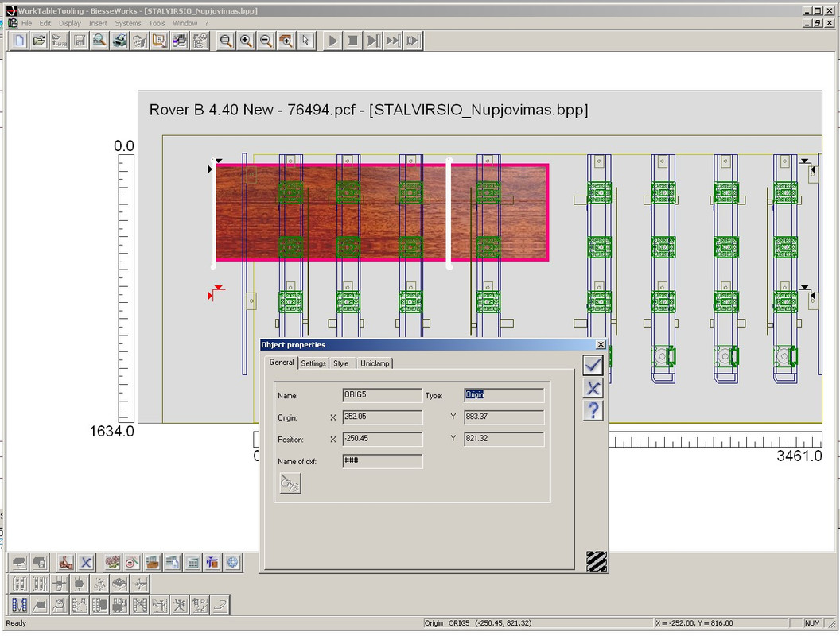Viewport: 840px width, 636px height.
Task: Switch to the General tab
Action: pyautogui.click(x=282, y=363)
